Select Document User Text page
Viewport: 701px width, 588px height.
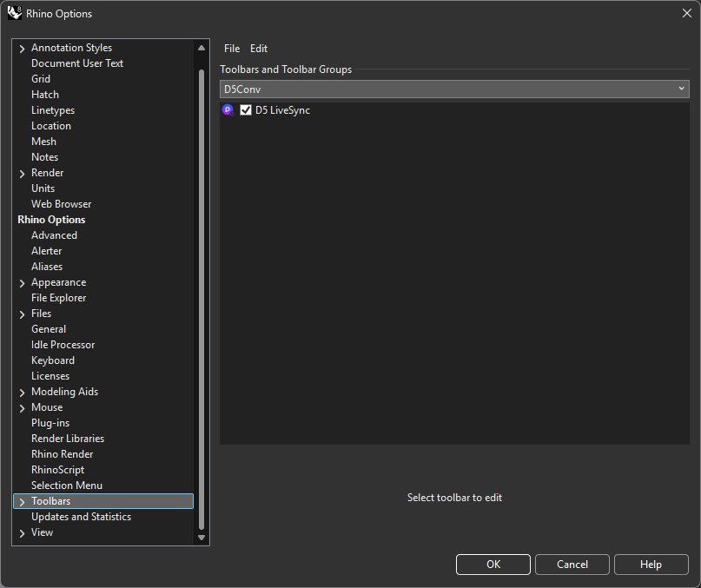coord(77,63)
